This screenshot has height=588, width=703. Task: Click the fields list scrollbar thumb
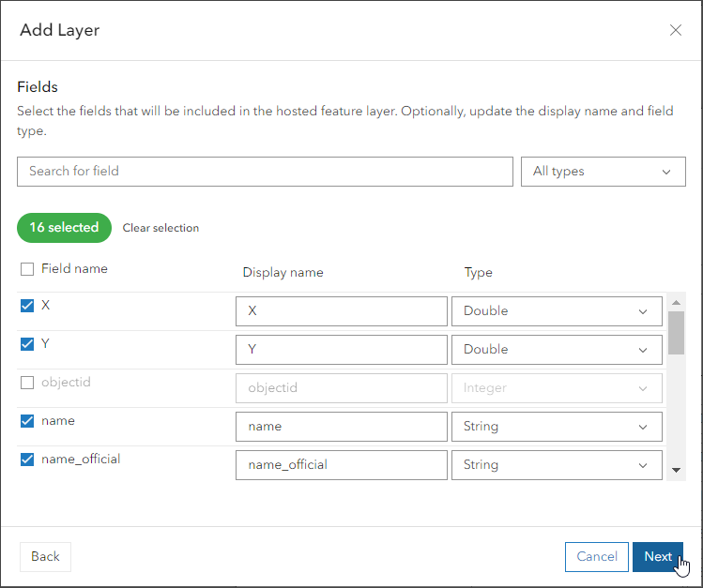point(676,332)
